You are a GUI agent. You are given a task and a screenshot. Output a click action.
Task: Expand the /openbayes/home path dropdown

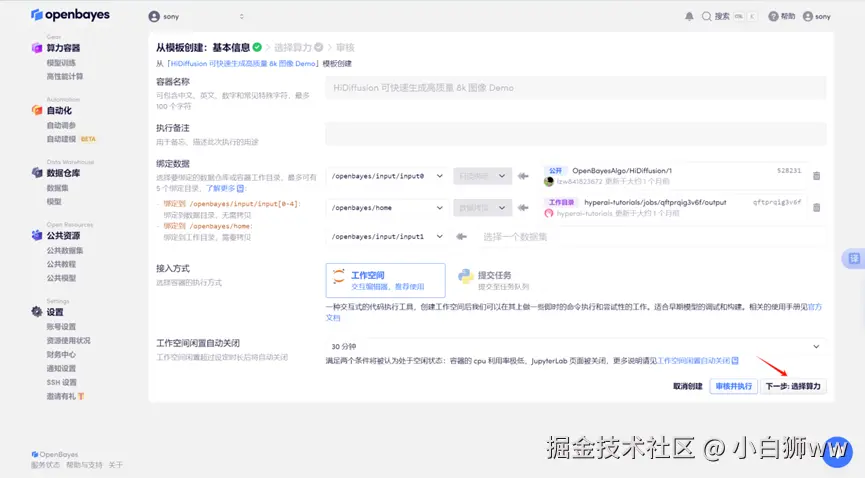point(387,208)
